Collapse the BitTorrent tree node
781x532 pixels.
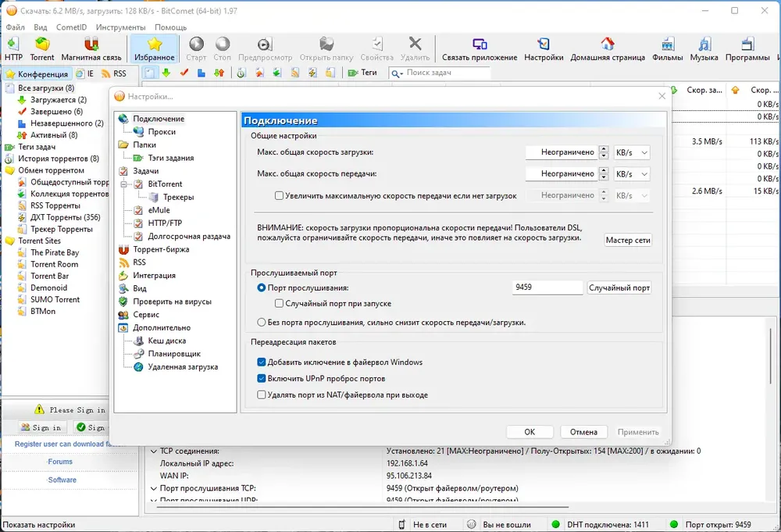pyautogui.click(x=123, y=184)
